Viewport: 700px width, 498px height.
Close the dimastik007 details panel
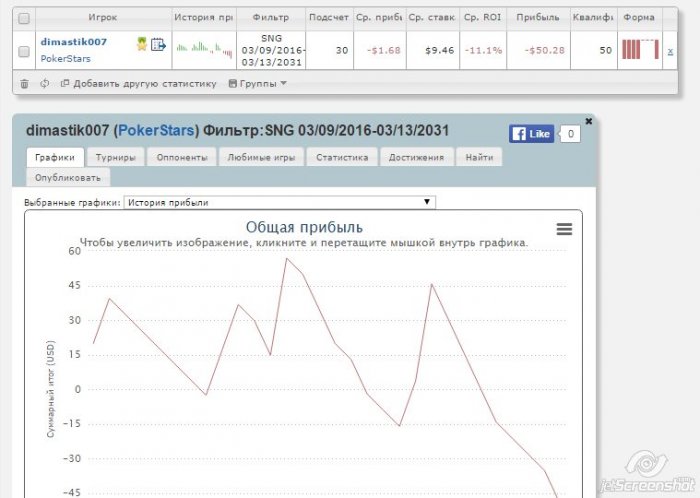(x=588, y=121)
